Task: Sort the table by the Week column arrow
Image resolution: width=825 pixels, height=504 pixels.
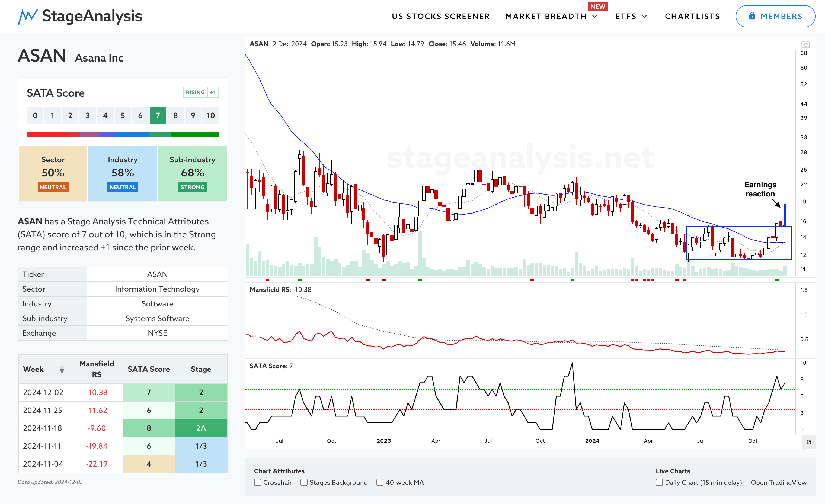Action: click(x=62, y=369)
